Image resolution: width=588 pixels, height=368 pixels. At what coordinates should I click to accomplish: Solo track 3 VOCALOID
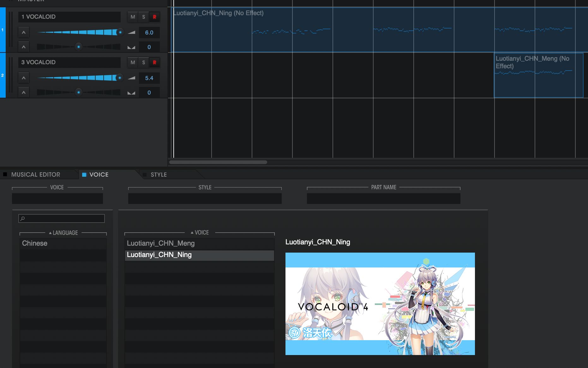[144, 63]
